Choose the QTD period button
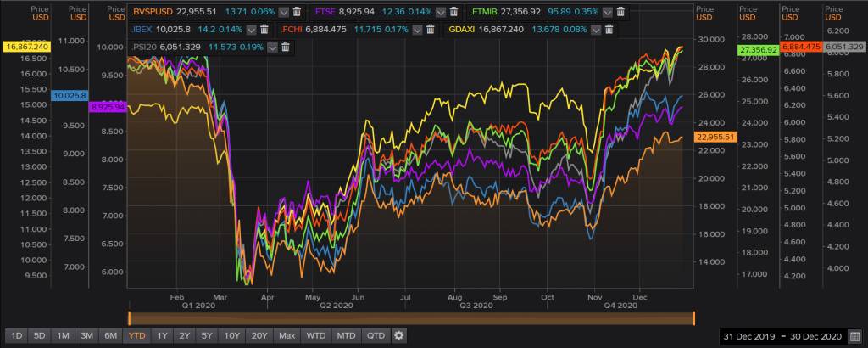This screenshot has height=348, width=868. pos(375,335)
